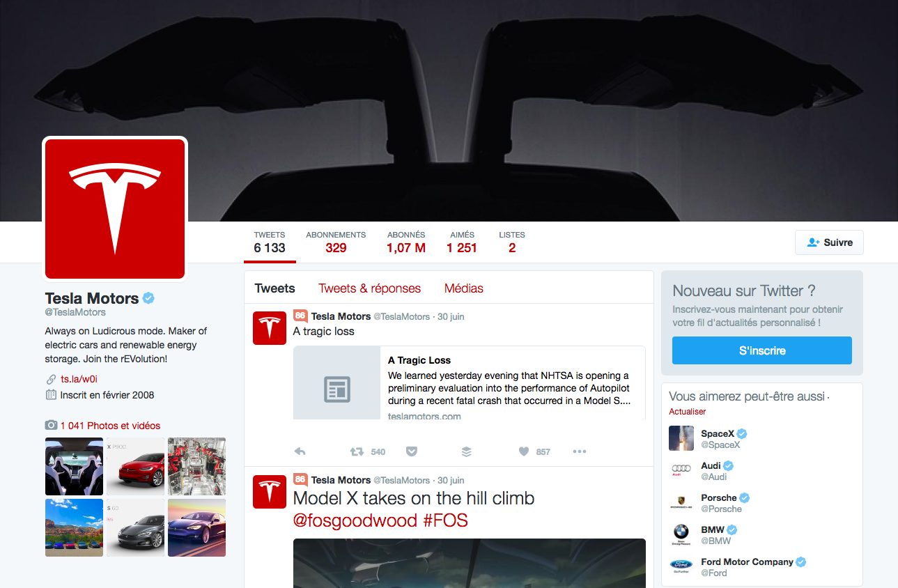Click the Buffer stack icon on first tweet

467,451
